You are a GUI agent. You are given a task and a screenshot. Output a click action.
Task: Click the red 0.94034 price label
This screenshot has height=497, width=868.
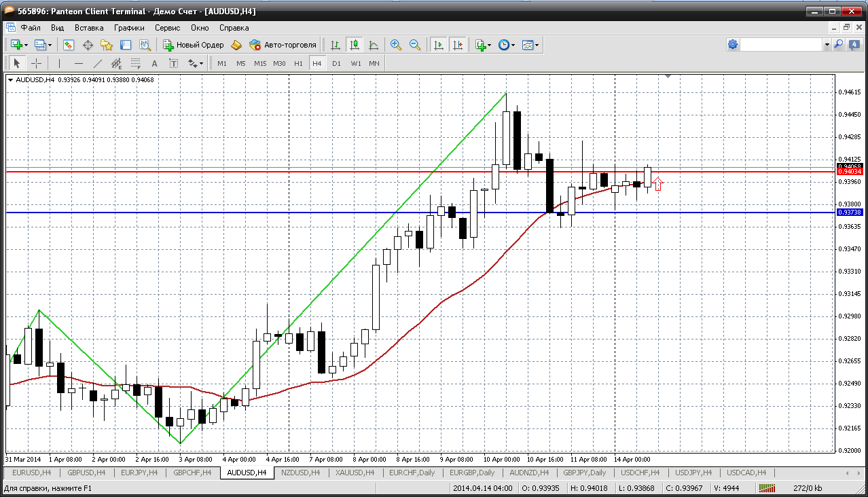pyautogui.click(x=849, y=172)
